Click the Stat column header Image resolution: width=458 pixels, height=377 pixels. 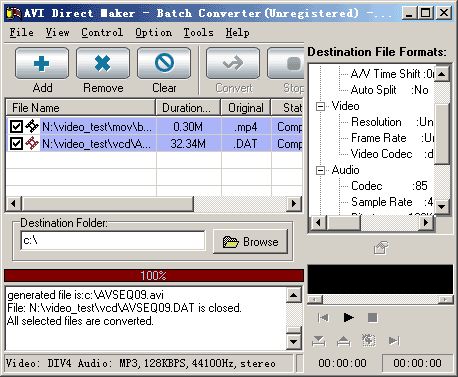pos(287,108)
